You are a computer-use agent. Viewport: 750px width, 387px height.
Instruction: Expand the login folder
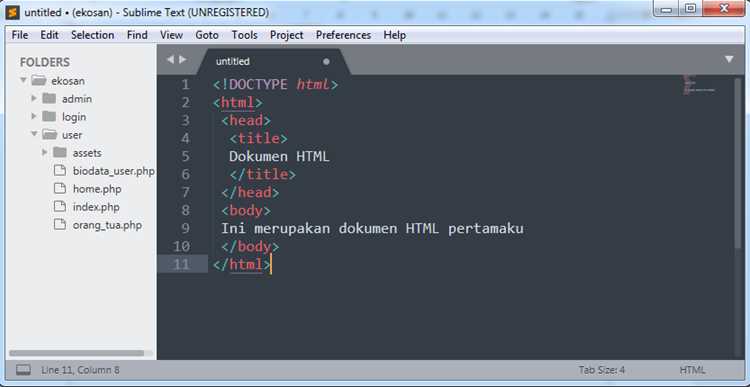tap(34, 116)
